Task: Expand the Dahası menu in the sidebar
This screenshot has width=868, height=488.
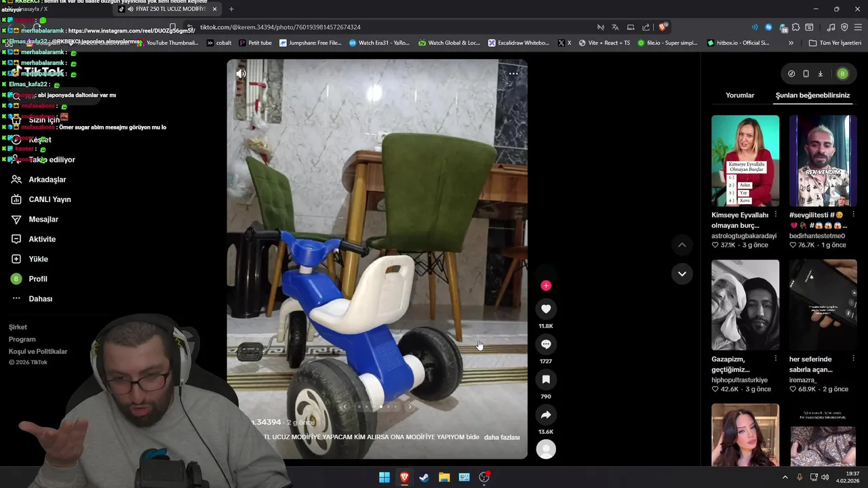Action: (x=40, y=299)
